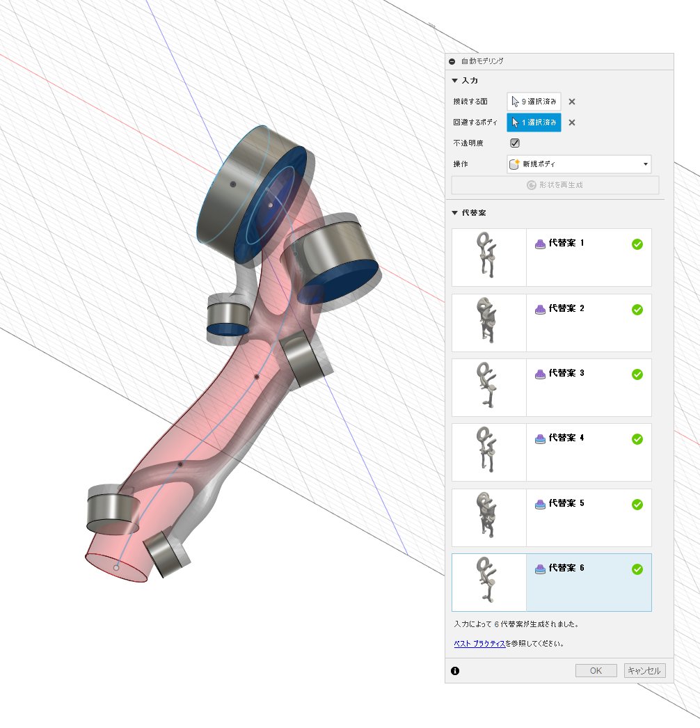Click the end point of the blue path

(116, 567)
